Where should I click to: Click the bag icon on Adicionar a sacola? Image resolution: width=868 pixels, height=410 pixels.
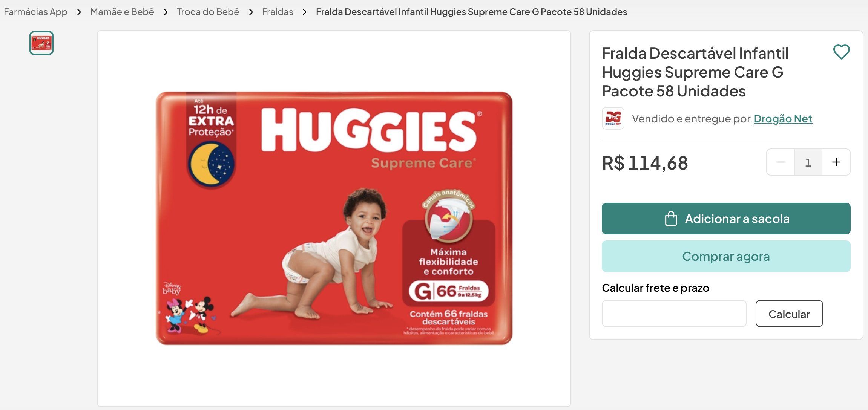coord(671,219)
